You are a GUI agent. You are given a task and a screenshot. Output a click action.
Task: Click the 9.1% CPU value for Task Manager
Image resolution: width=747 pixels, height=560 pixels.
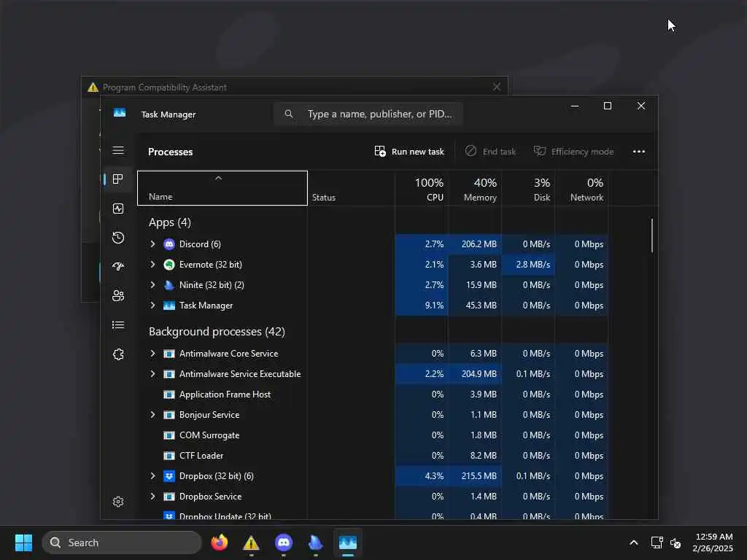coord(434,306)
